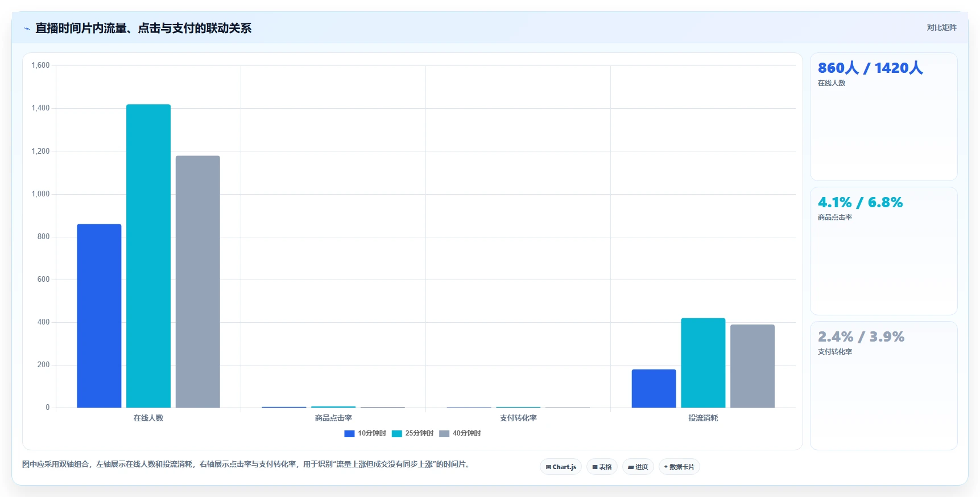Click the blue 在线人数 bar at 860
This screenshot has width=980, height=497.
[x=99, y=316]
